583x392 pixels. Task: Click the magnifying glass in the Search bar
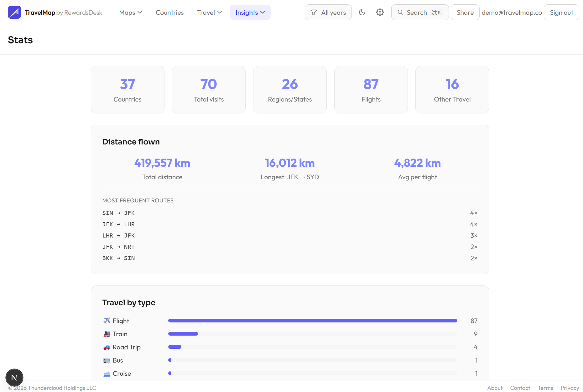point(400,13)
